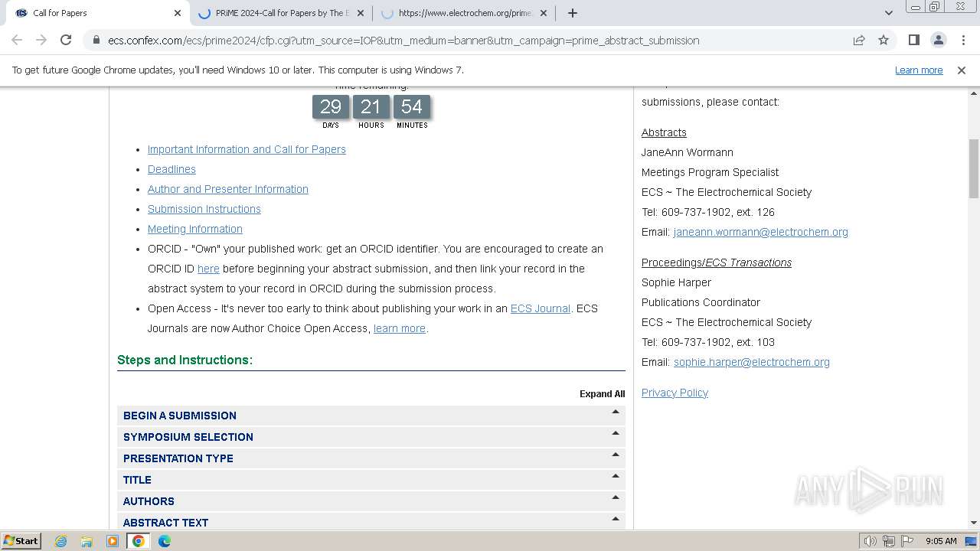This screenshot has width=980, height=551.
Task: Open Submission Instructions link
Action: tap(204, 209)
